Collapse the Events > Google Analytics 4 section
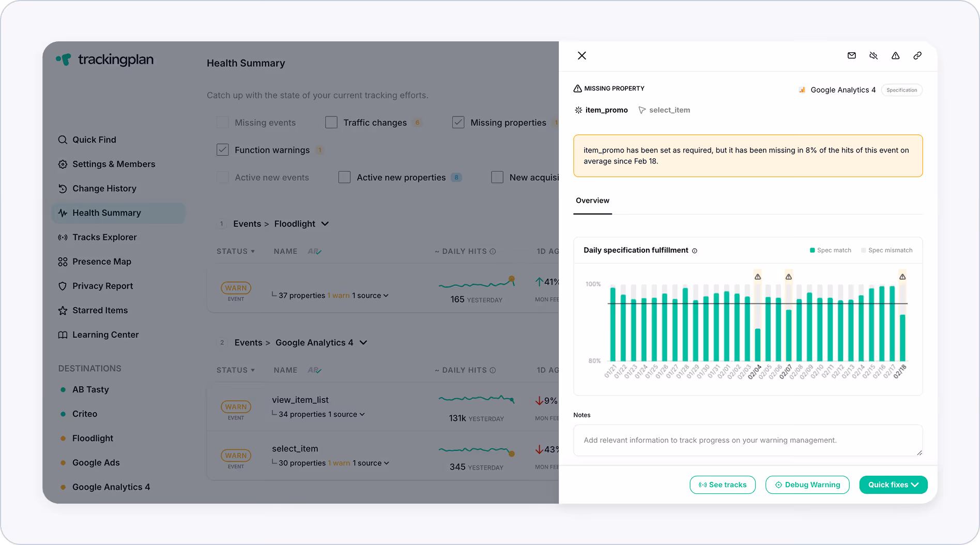The height and width of the screenshot is (545, 980). coord(363,343)
